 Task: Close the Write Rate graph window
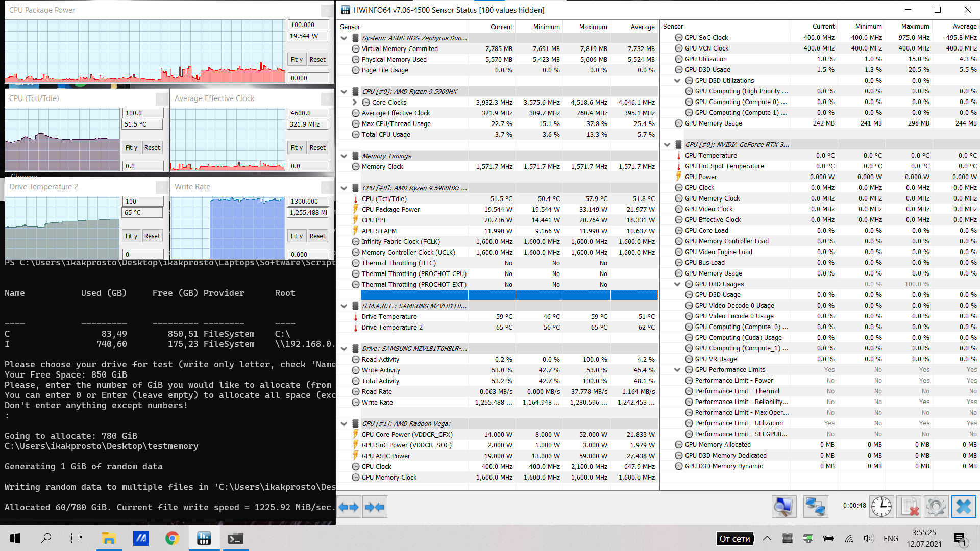327,187
